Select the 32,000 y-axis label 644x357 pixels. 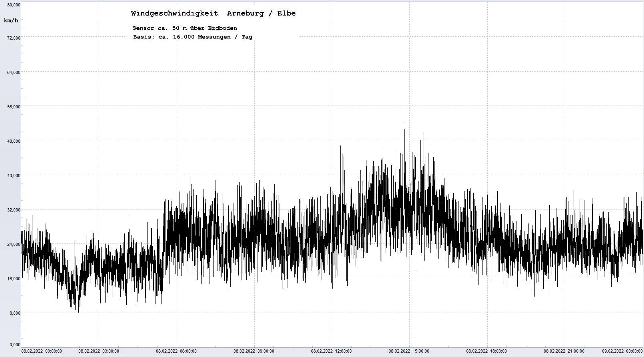(x=14, y=210)
